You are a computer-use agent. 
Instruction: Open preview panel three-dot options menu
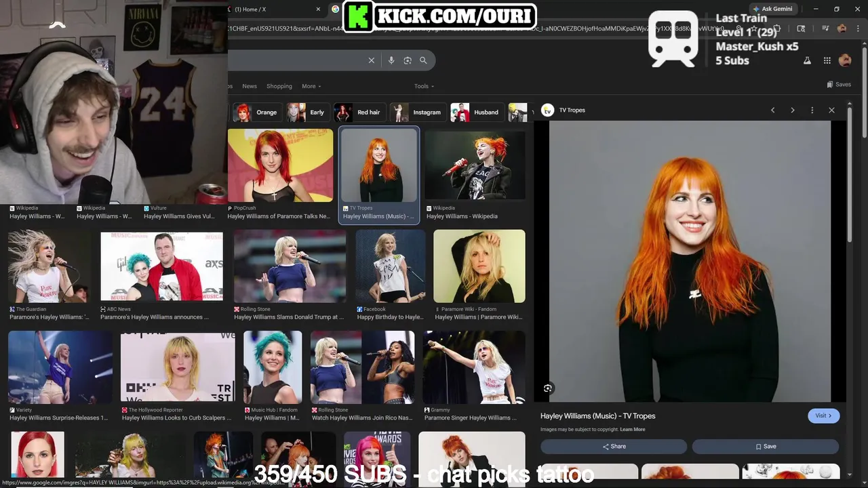[812, 110]
